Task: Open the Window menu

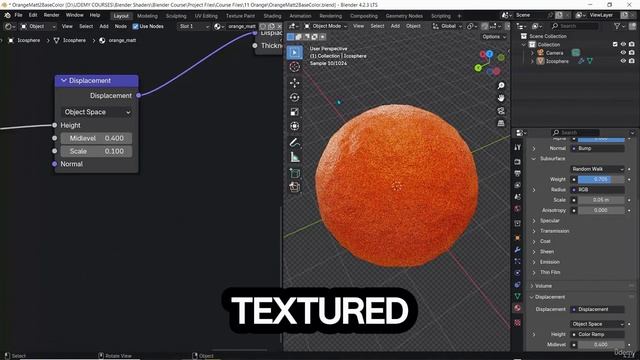Action: click(x=74, y=16)
